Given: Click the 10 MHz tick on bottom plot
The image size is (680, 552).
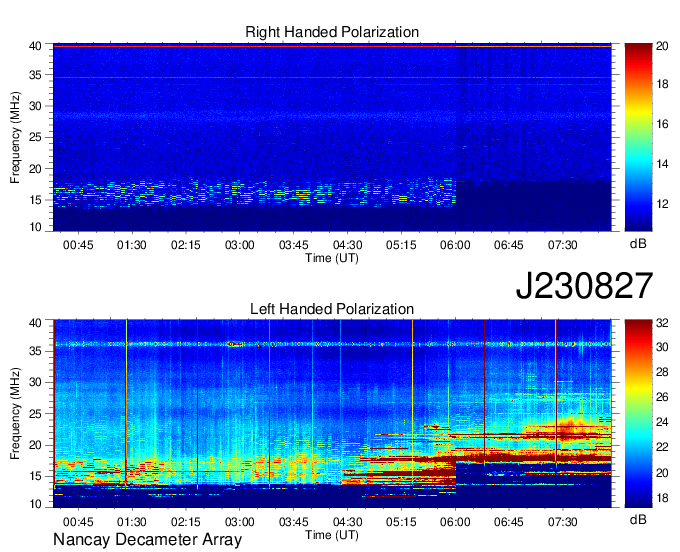Looking at the screenshot, I should pos(35,504).
